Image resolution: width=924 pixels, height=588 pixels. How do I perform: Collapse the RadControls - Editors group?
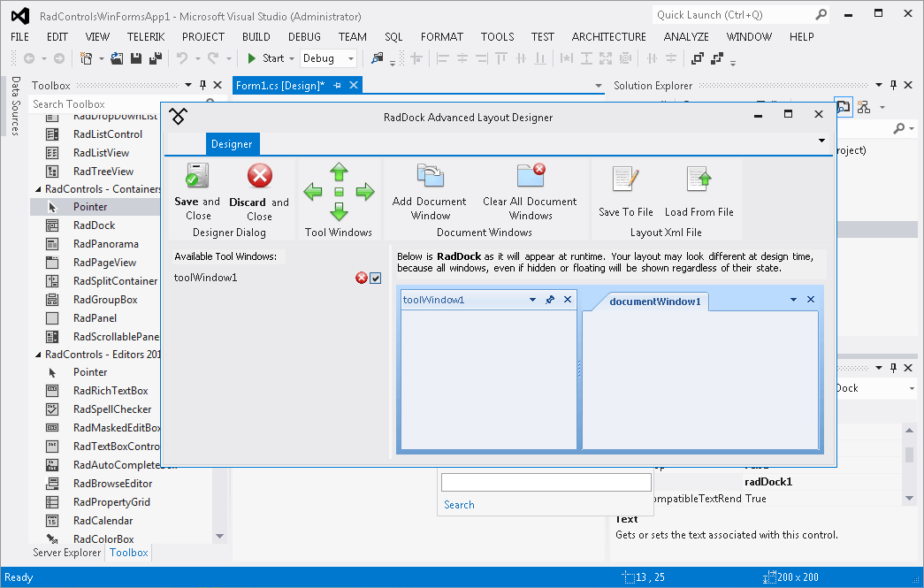coord(38,355)
